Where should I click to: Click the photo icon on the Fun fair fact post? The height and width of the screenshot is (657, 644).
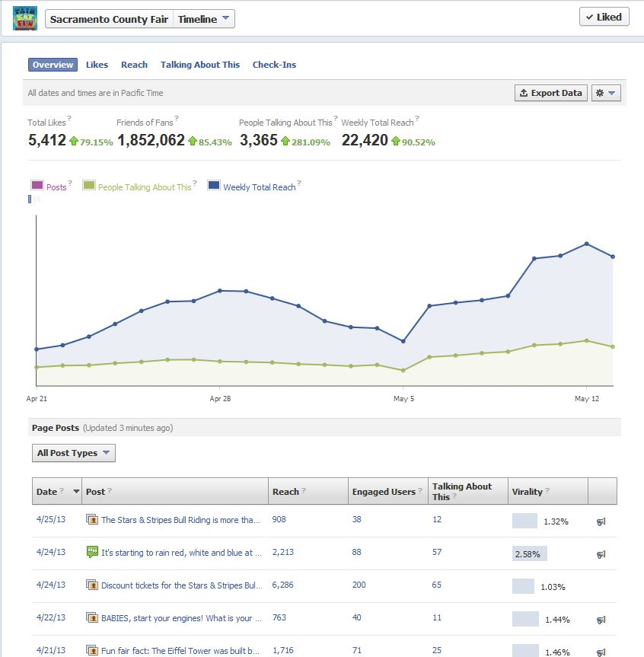(91, 651)
